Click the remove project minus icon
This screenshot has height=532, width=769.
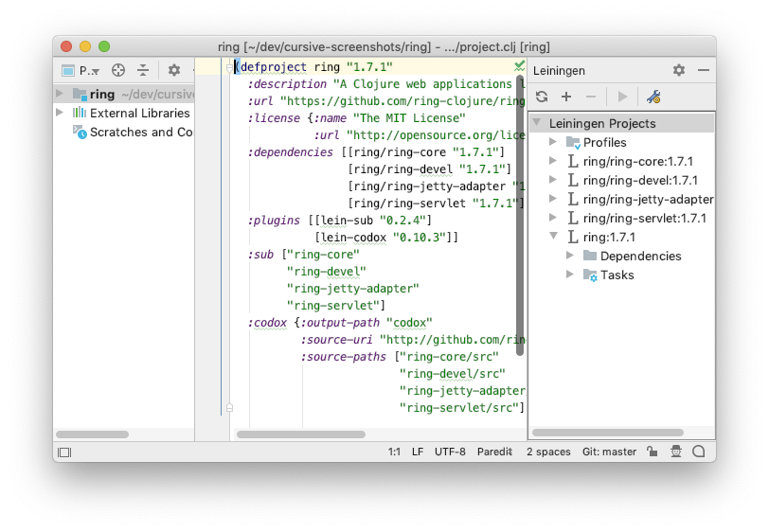[591, 98]
